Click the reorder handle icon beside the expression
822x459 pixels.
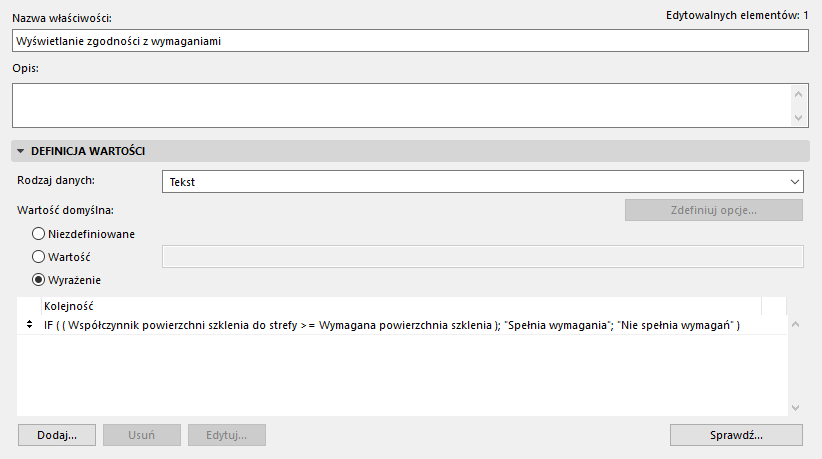pos(28,326)
